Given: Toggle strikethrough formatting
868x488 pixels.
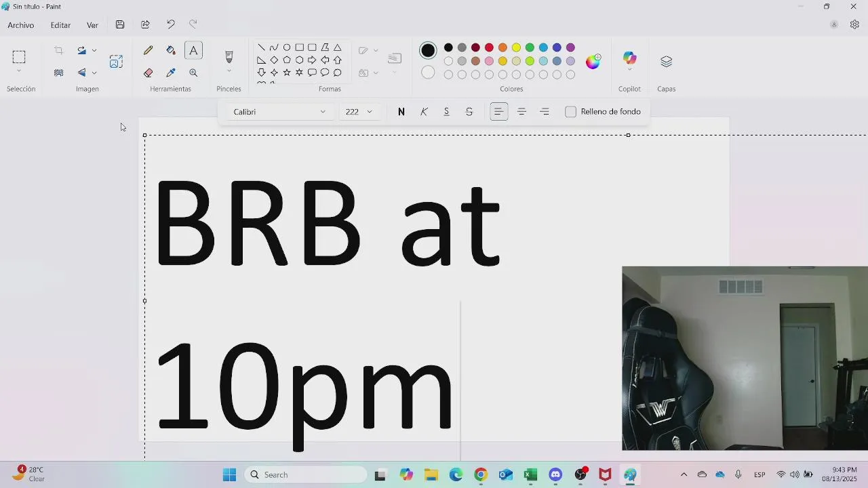Looking at the screenshot, I should click(469, 112).
